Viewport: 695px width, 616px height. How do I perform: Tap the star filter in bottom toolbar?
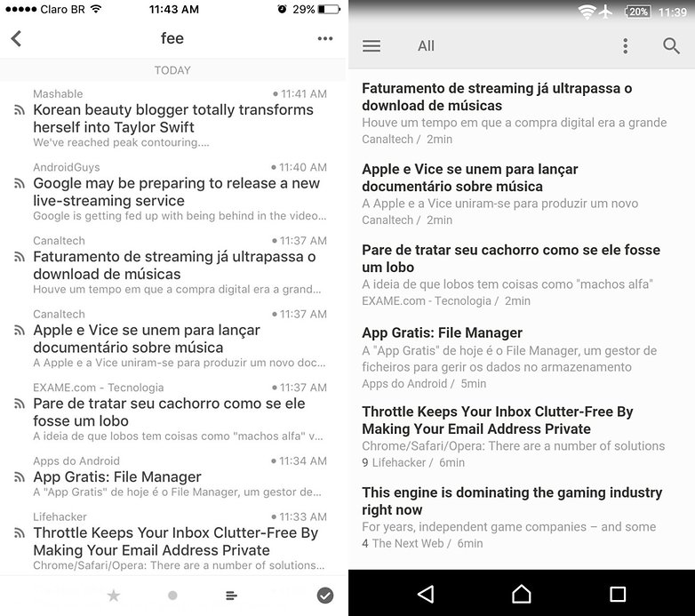(114, 596)
